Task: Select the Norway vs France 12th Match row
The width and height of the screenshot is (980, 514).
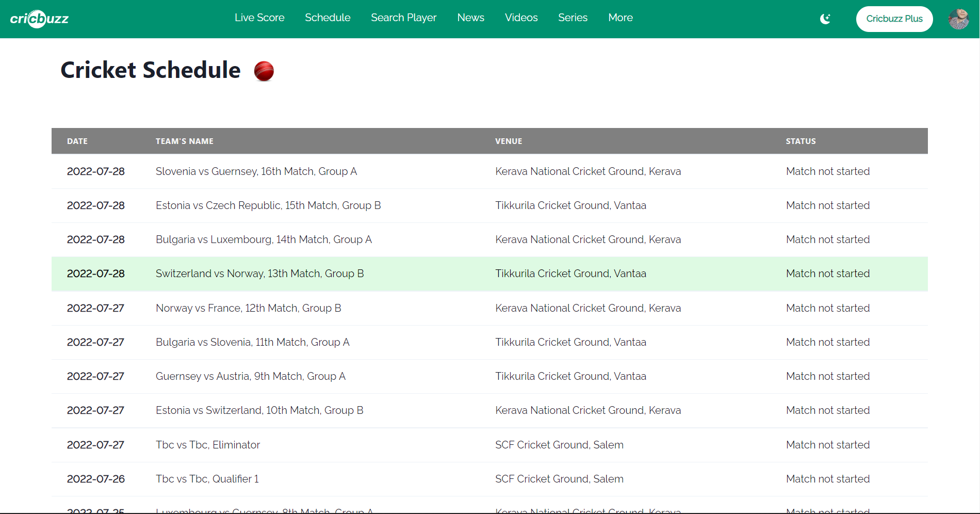Action: coord(248,308)
